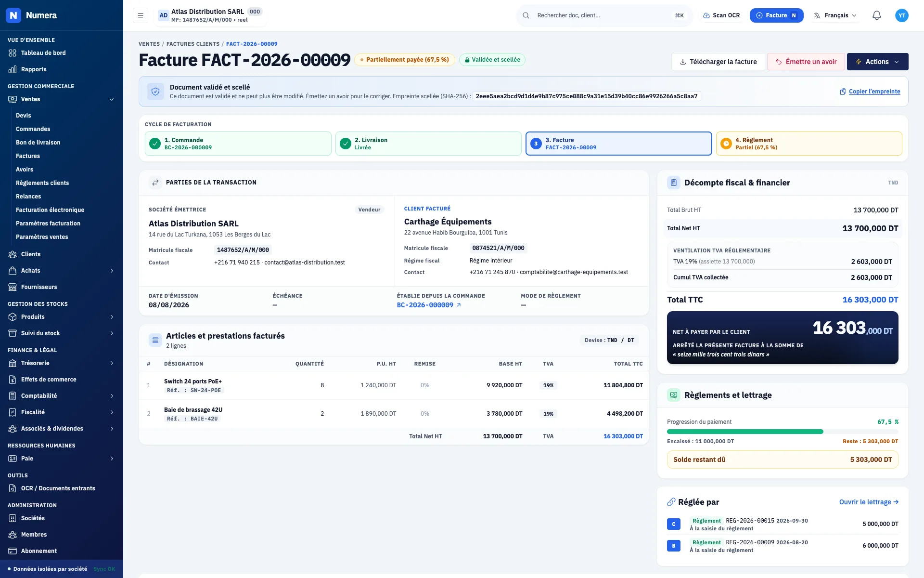The height and width of the screenshot is (578, 924).
Task: Click the Numera logo icon
Action: pos(13,15)
